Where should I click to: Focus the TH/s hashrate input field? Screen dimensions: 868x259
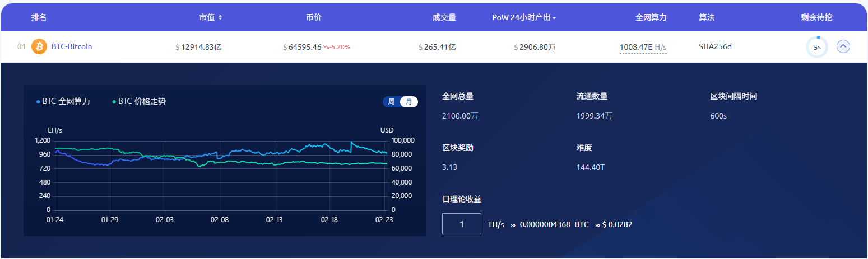click(x=462, y=224)
